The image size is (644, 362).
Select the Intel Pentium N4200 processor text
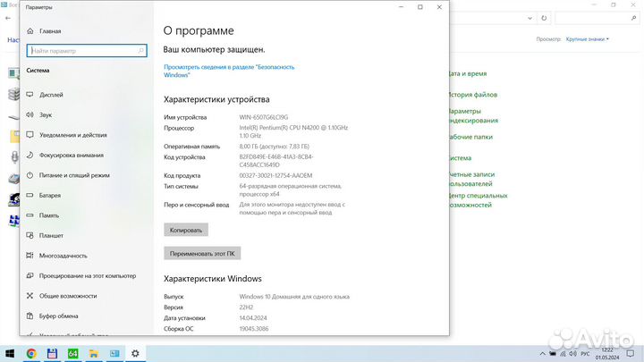coord(293,131)
